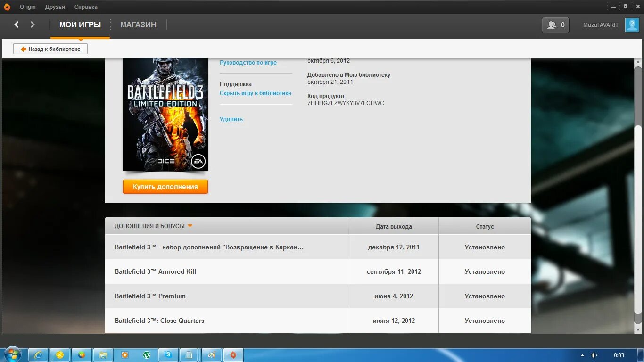
Task: Open the Windows Start menu
Action: click(12, 354)
